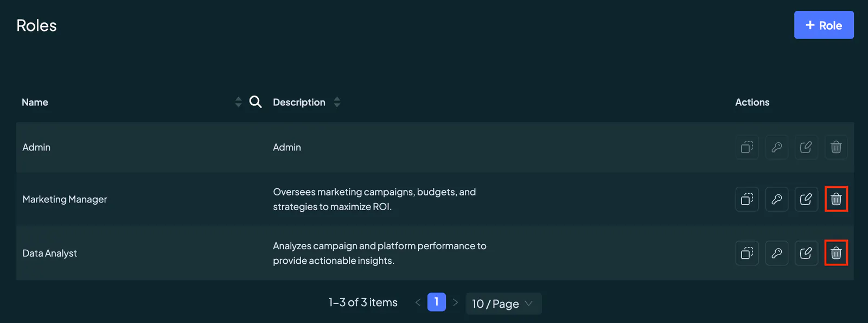
Task: Delete the Admin role
Action: pos(836,147)
